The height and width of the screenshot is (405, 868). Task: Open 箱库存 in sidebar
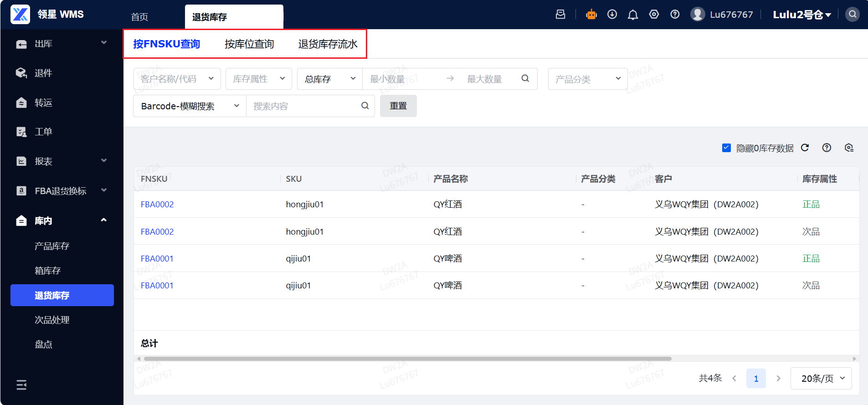point(48,271)
